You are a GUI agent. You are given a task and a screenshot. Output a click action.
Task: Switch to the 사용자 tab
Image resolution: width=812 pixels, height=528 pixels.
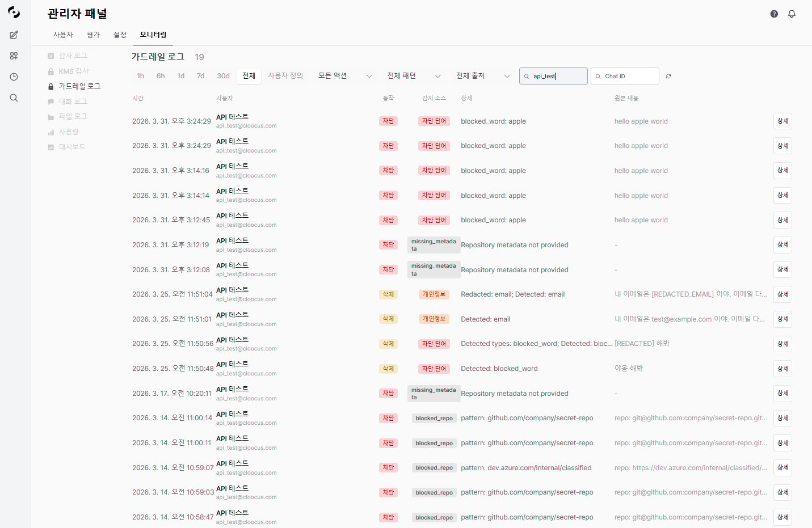(x=63, y=35)
